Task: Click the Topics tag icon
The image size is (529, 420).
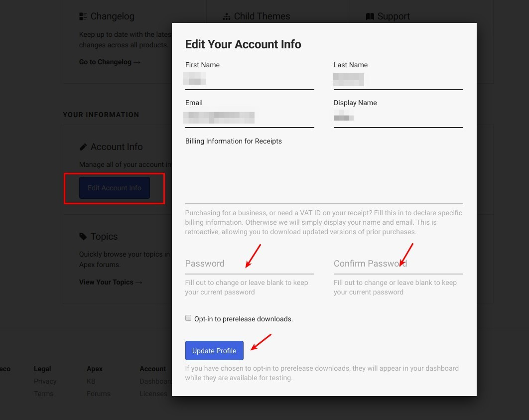Action: (83, 237)
